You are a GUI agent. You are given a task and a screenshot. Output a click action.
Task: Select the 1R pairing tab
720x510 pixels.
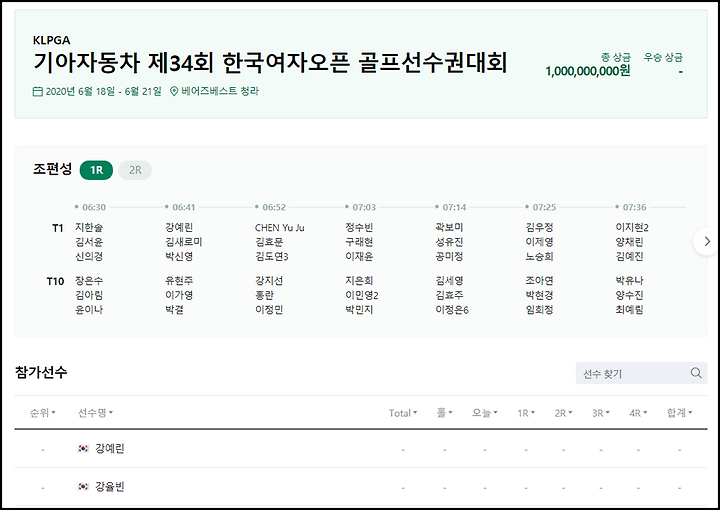click(x=96, y=170)
